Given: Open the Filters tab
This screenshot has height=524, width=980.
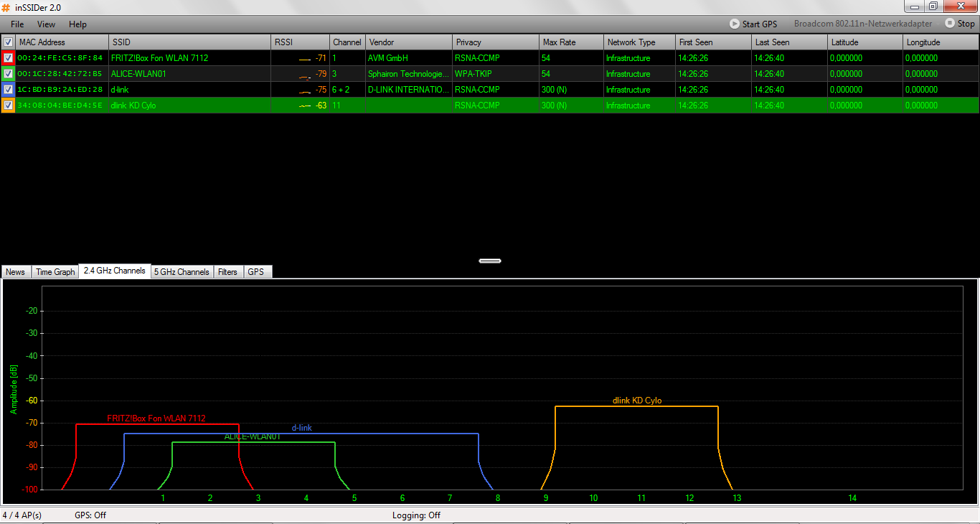Looking at the screenshot, I should pyautogui.click(x=228, y=272).
